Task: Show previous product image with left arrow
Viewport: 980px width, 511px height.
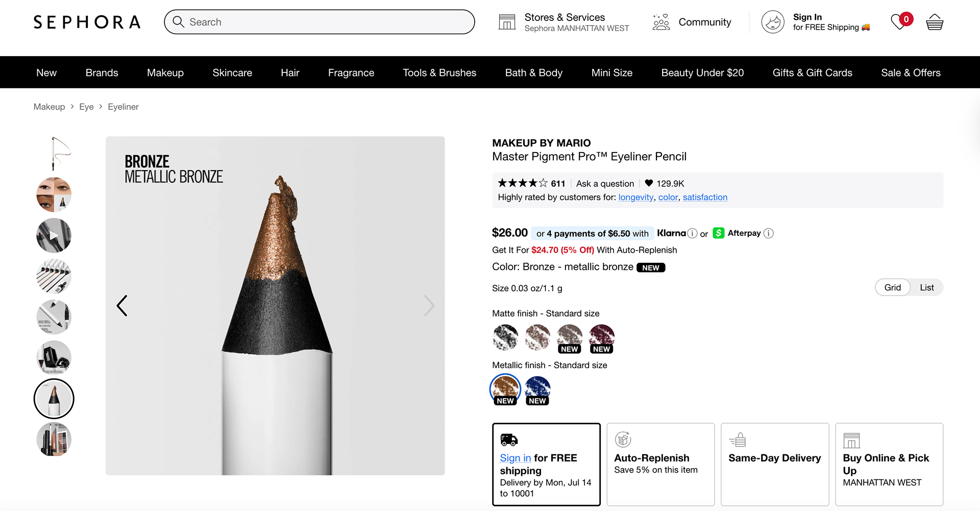Action: (x=122, y=306)
